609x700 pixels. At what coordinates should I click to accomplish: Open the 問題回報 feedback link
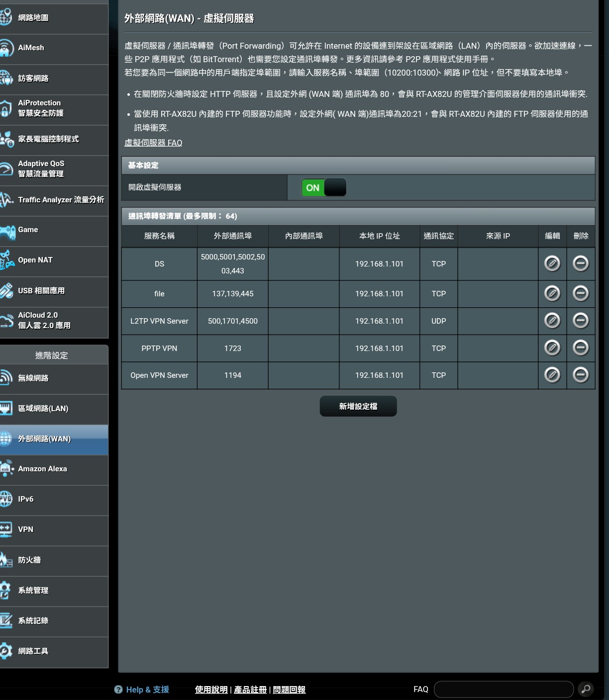point(289,690)
